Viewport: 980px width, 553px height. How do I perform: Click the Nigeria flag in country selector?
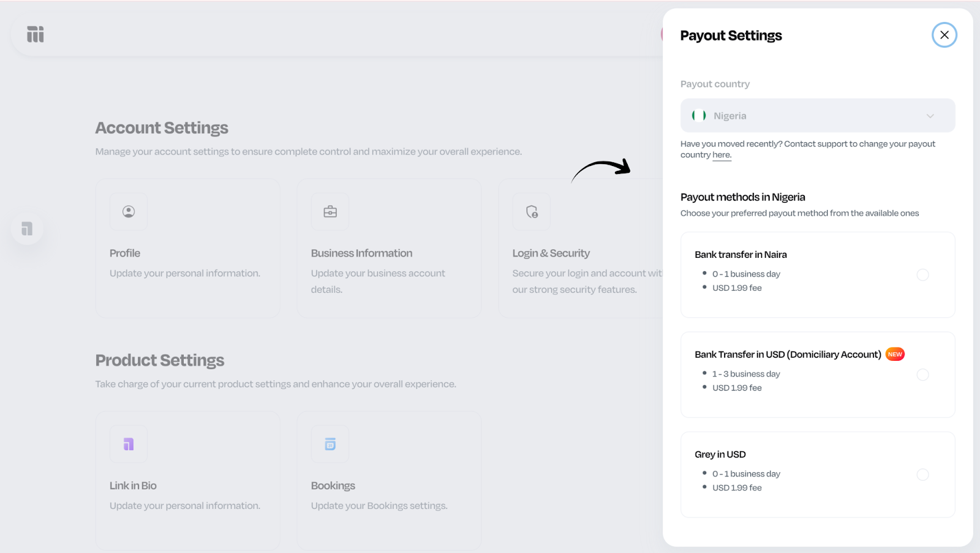tap(699, 116)
